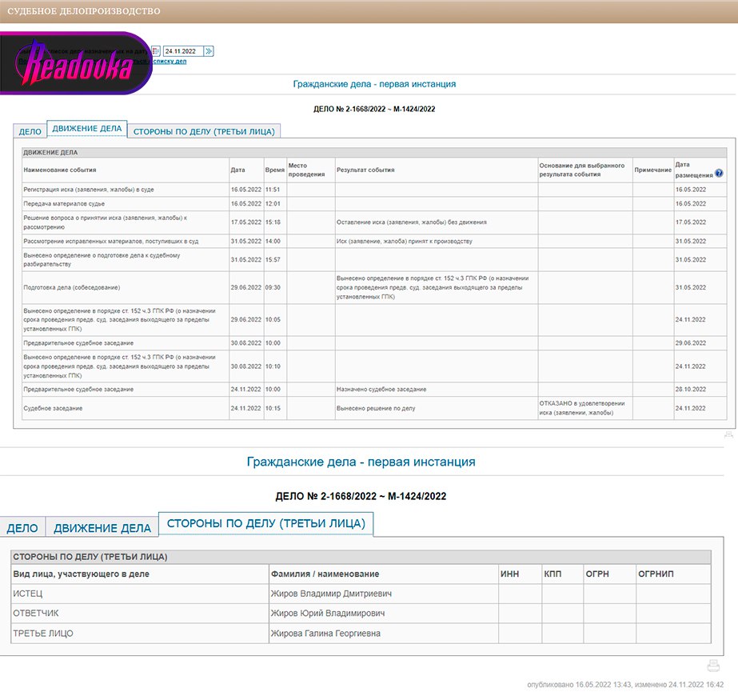Click the blue help icon near Дата размещения
This screenshot has width=738, height=700.
point(719,174)
